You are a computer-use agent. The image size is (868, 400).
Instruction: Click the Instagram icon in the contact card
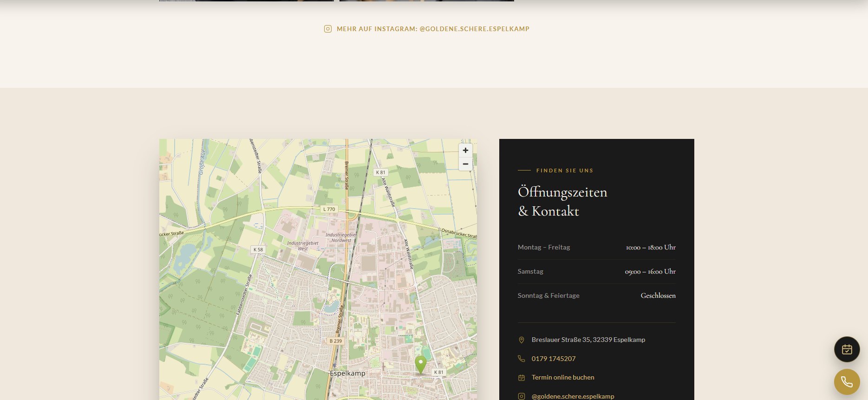click(522, 396)
